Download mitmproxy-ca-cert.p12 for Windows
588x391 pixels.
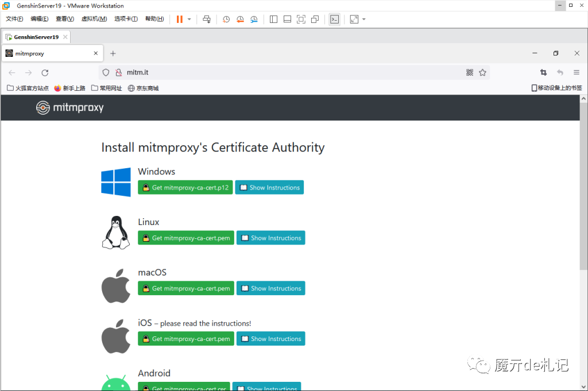click(x=185, y=187)
